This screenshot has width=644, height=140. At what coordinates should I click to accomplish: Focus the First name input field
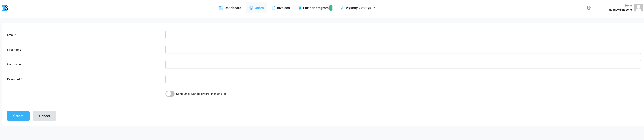point(403,50)
